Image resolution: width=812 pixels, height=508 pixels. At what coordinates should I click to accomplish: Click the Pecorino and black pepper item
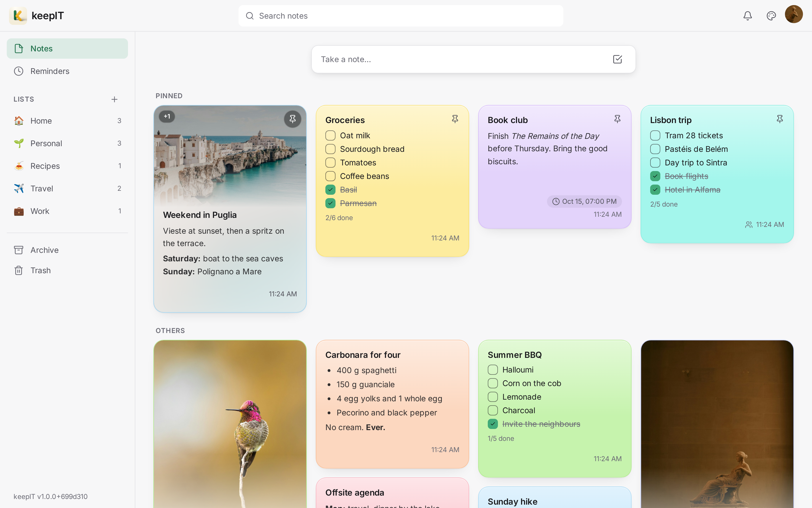pos(387,413)
